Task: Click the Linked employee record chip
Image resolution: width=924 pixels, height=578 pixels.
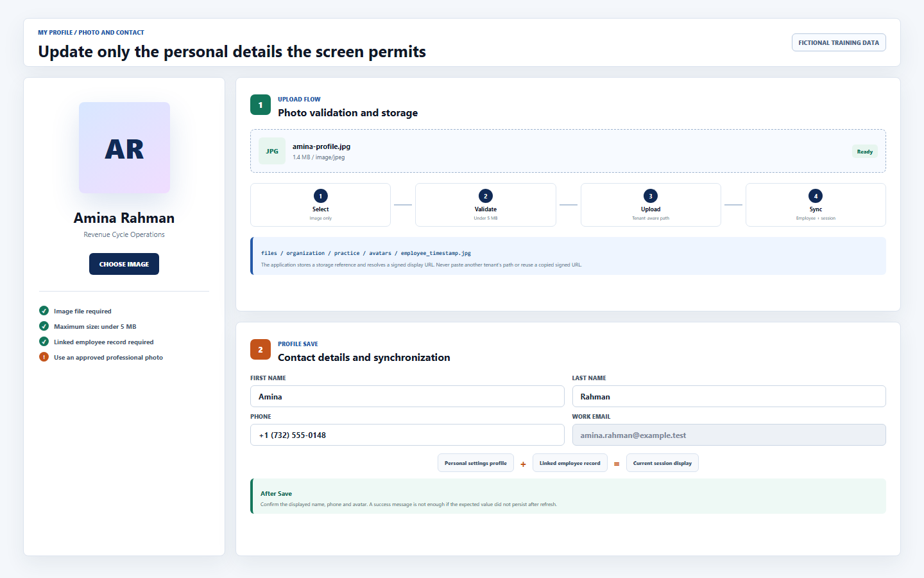Action: (570, 463)
